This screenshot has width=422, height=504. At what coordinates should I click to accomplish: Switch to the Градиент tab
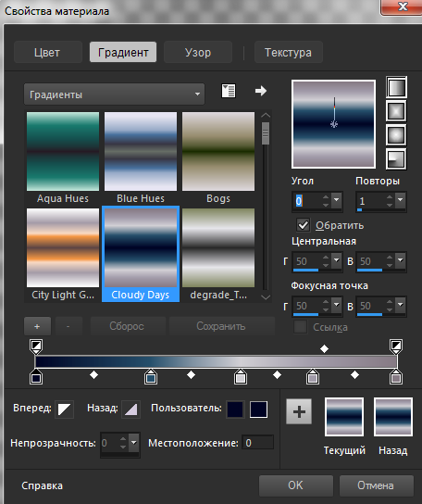pyautogui.click(x=123, y=52)
